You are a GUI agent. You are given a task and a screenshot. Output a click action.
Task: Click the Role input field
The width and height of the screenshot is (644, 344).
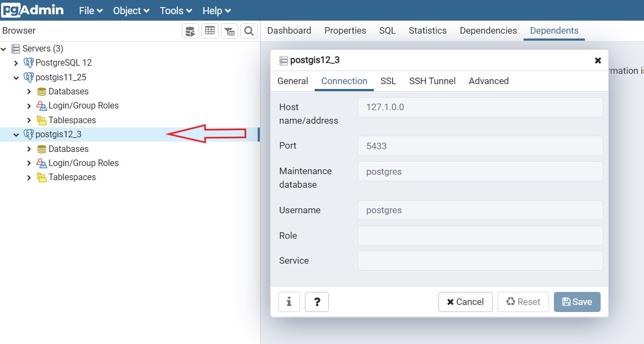pyautogui.click(x=480, y=235)
